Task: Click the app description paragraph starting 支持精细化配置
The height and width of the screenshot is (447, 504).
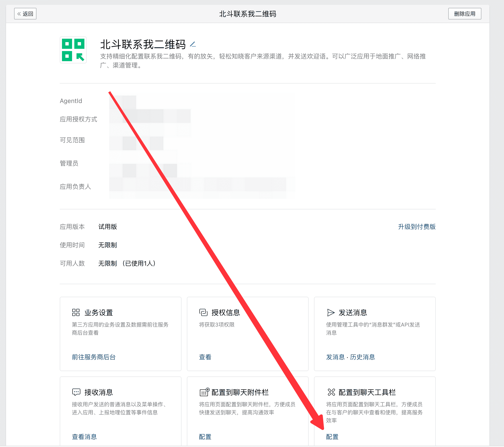Action: point(263,61)
